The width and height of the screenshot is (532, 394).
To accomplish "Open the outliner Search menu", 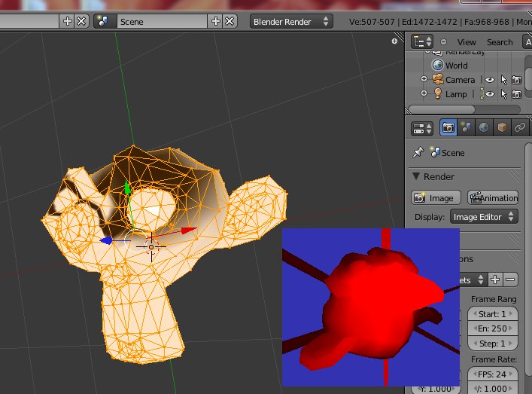I will [x=500, y=42].
